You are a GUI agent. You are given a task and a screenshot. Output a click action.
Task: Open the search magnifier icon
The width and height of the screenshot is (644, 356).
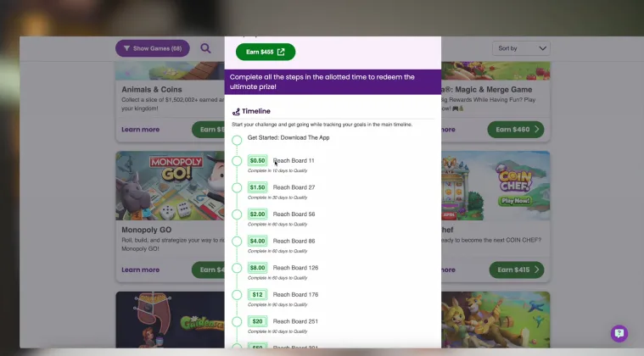pos(205,48)
